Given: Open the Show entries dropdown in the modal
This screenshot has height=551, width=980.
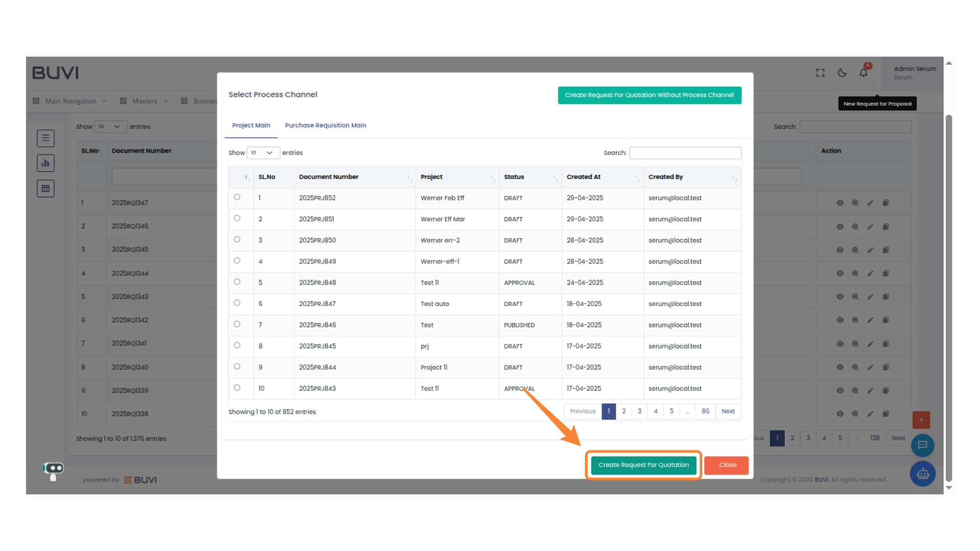Looking at the screenshot, I should [x=263, y=153].
